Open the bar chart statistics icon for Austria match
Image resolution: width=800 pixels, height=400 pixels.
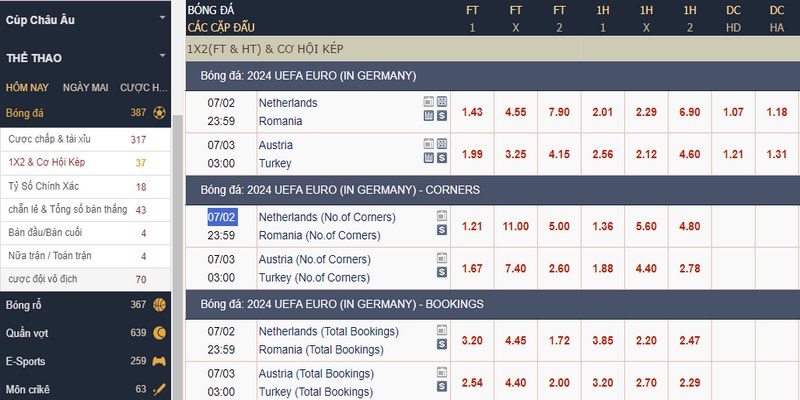click(429, 158)
